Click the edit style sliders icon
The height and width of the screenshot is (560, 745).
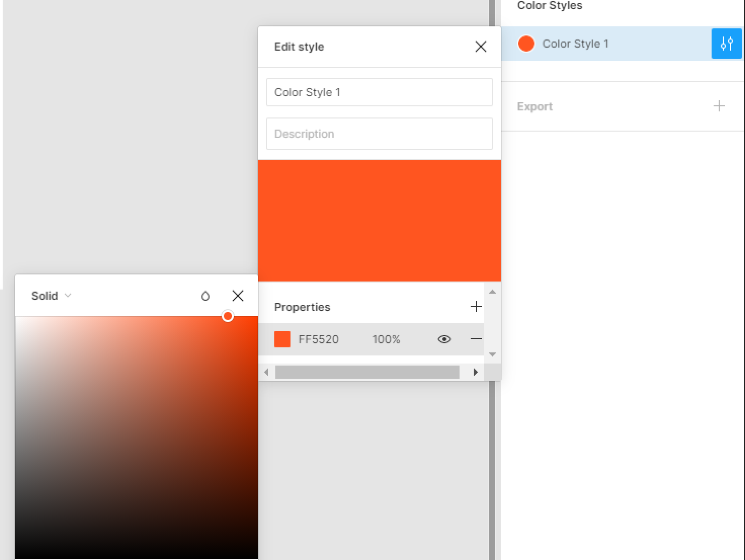tap(726, 44)
